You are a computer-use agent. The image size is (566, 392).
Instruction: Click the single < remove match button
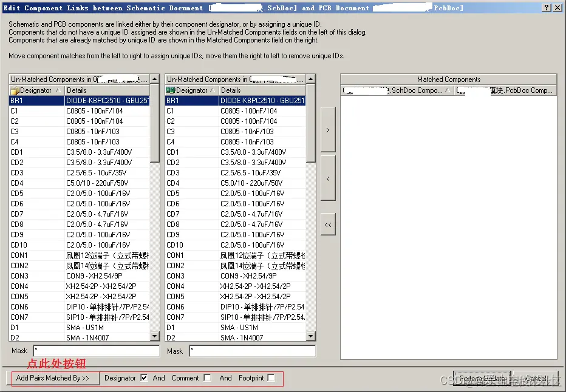[x=328, y=178]
